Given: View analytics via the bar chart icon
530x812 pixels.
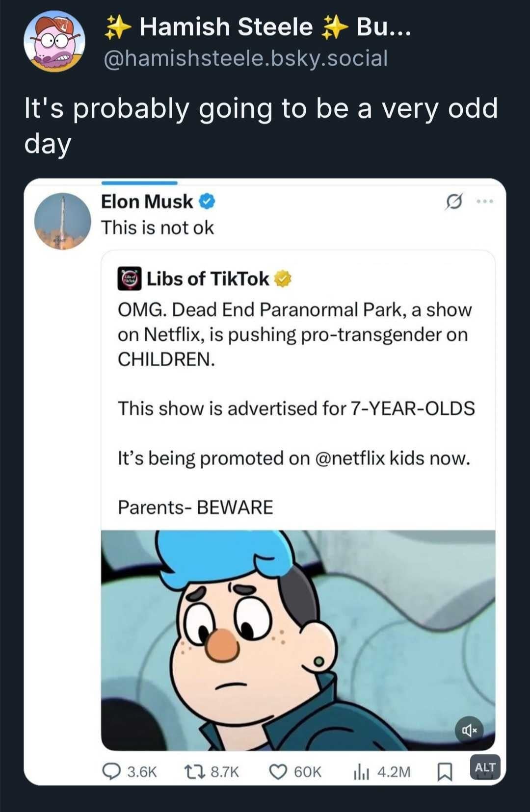Looking at the screenshot, I should coord(361,772).
